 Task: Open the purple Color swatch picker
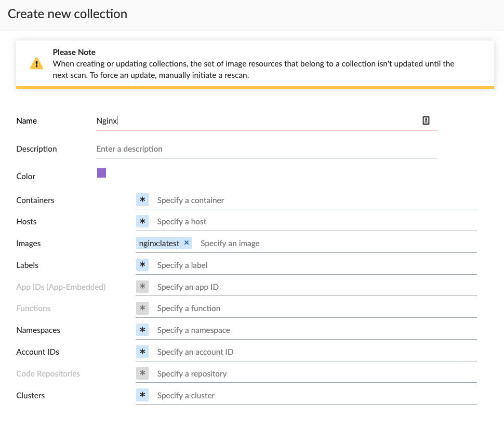tap(101, 173)
